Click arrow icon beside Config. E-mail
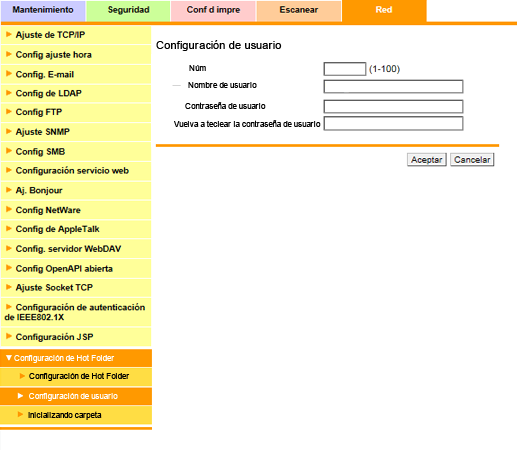The height and width of the screenshot is (450, 517). (x=9, y=74)
